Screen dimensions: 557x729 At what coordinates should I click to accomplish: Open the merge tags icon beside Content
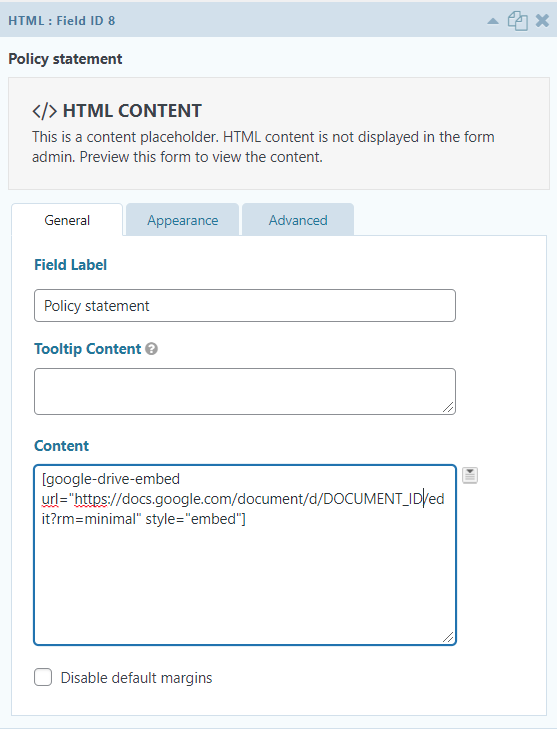(x=470, y=475)
